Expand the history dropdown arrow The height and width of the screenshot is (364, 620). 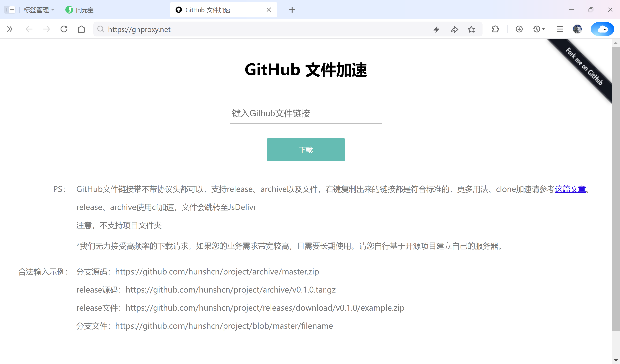click(543, 29)
